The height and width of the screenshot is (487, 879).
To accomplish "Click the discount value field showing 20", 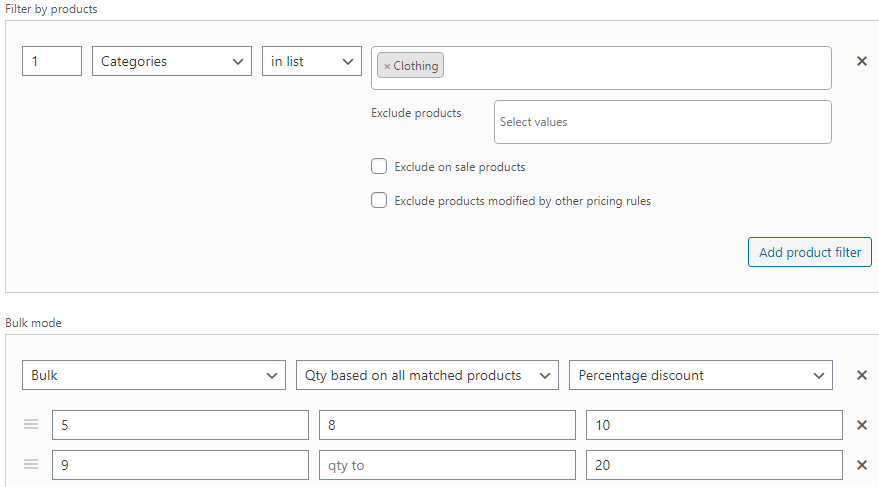I will [714, 465].
